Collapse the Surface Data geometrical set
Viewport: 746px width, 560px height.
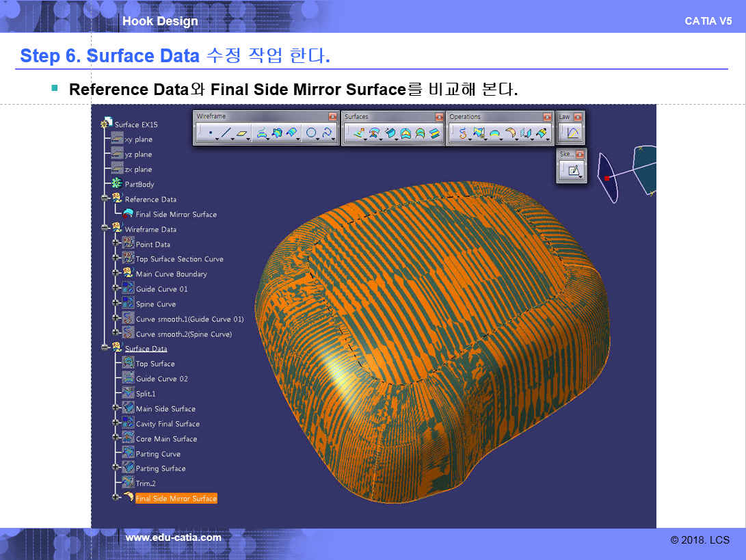(x=105, y=348)
